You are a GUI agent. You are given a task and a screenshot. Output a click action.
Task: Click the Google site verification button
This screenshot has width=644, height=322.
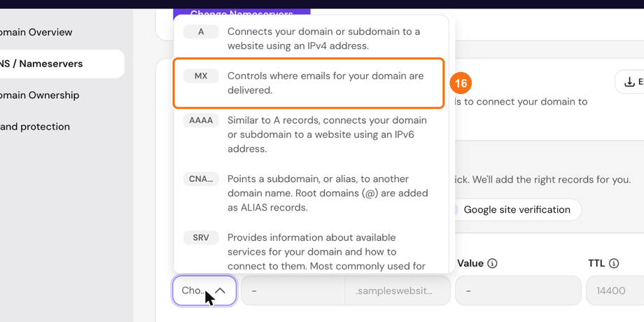517,210
